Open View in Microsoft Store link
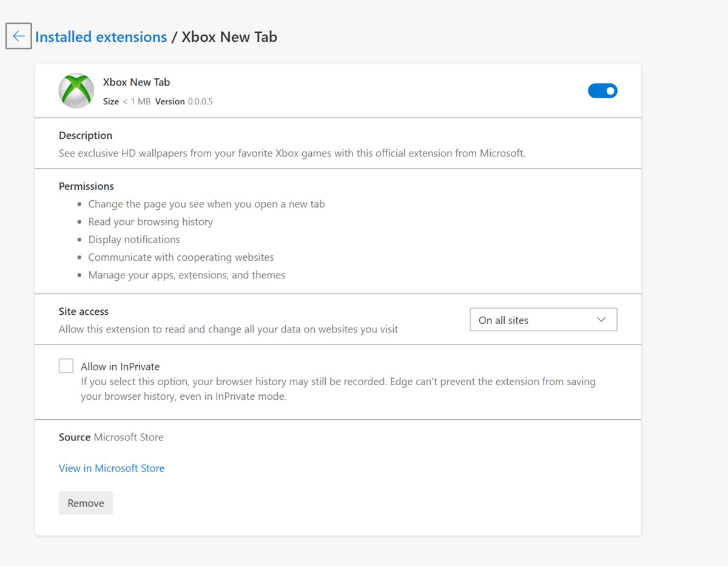 (112, 468)
